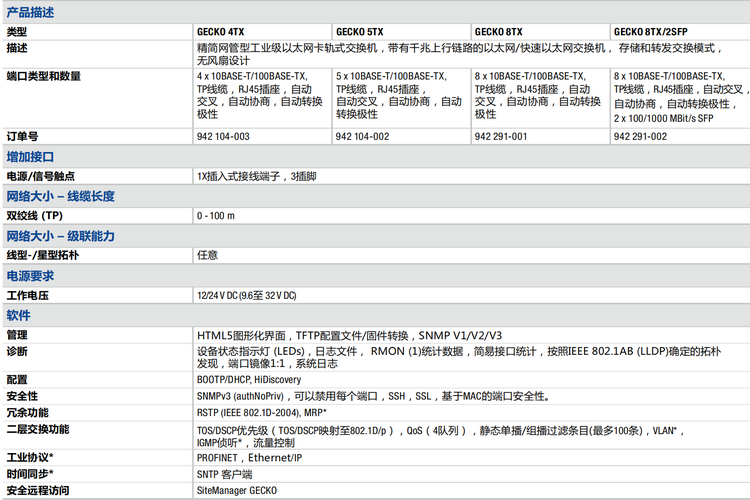Click the 冗余功能 row label
This screenshot has width=750, height=500.
[27, 412]
